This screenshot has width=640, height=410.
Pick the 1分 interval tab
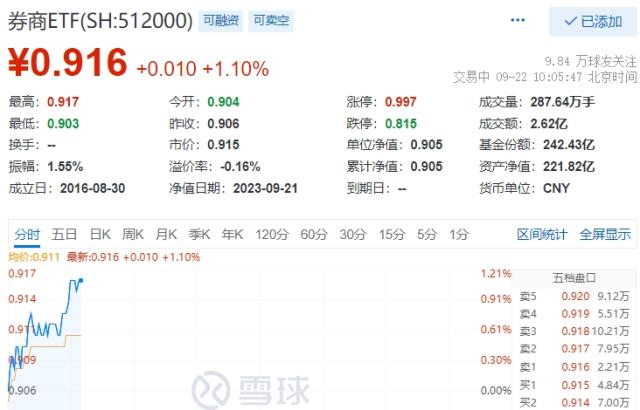459,235
